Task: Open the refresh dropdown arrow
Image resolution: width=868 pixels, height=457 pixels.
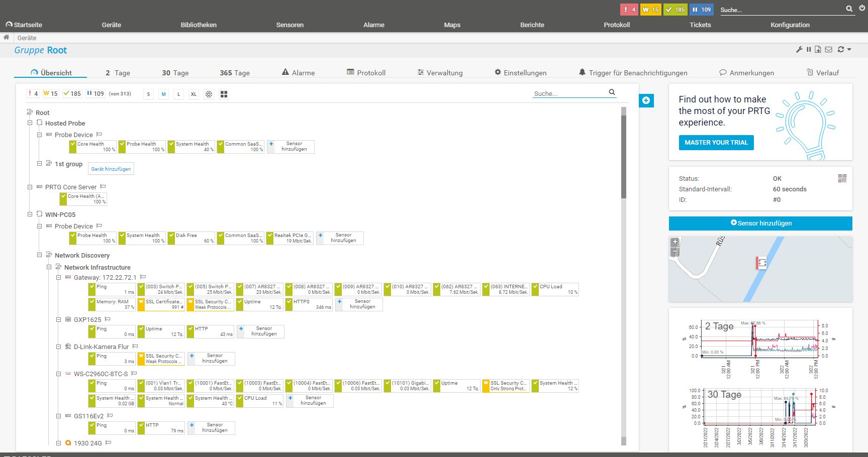Action: pos(849,50)
